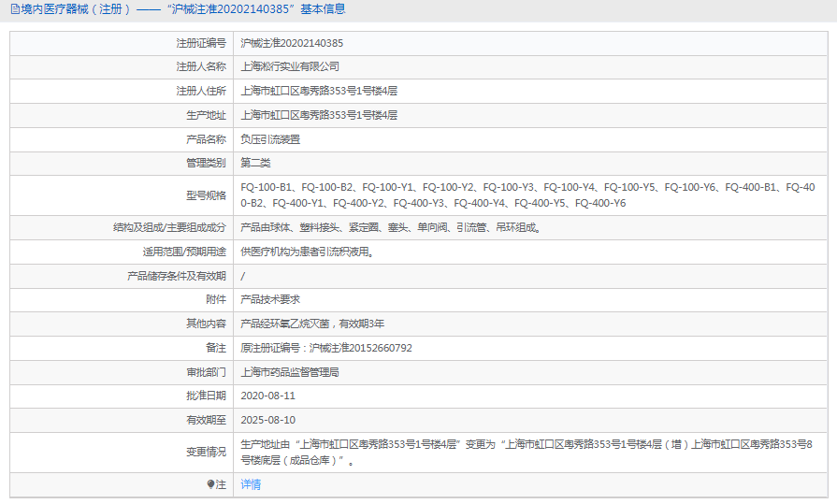This screenshot has height=504, width=837.
Task: Select the company name 上海松行实业有限公司
Action: click(x=290, y=66)
